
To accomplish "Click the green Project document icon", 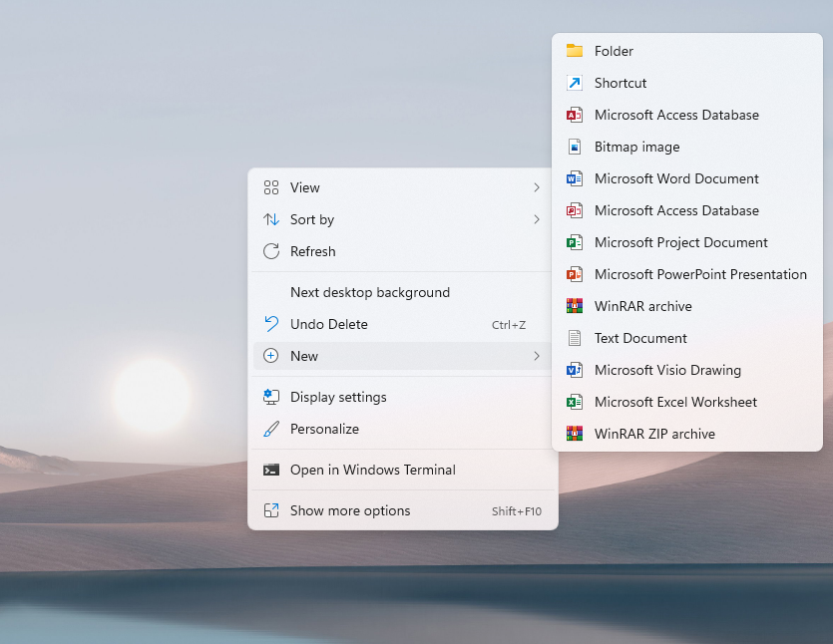I will (x=575, y=242).
